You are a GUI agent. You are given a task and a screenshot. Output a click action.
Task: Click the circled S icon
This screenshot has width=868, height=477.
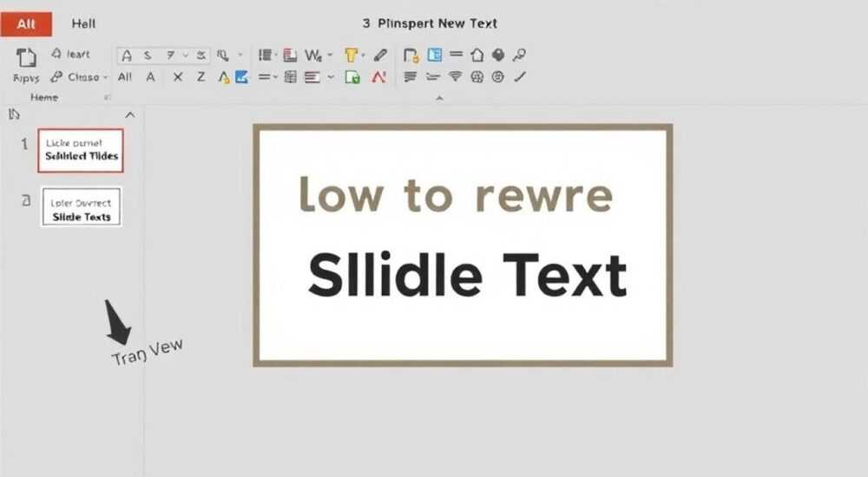498,77
